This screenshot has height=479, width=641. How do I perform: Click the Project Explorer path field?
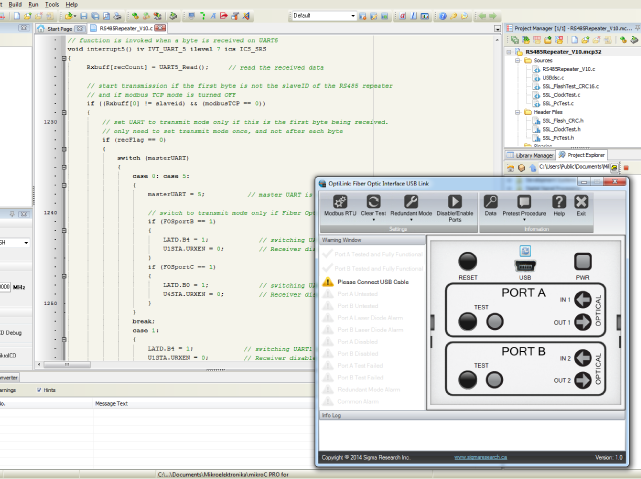575,167
